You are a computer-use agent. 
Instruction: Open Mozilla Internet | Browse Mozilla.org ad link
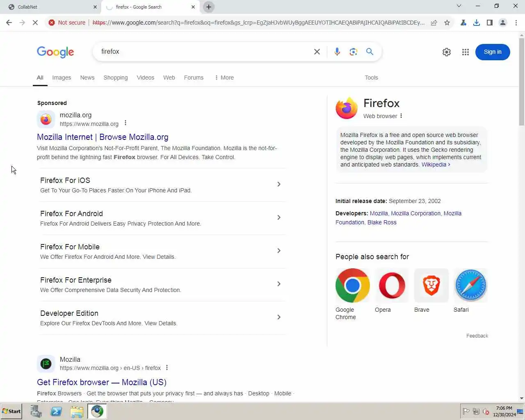[103, 137]
